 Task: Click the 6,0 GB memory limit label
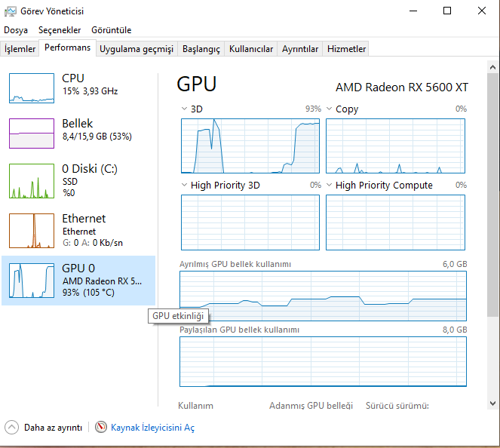click(455, 264)
